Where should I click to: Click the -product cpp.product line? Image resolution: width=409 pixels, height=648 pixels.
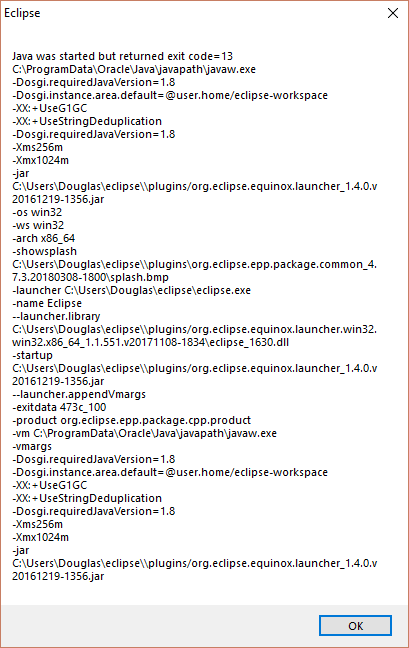[131, 420]
